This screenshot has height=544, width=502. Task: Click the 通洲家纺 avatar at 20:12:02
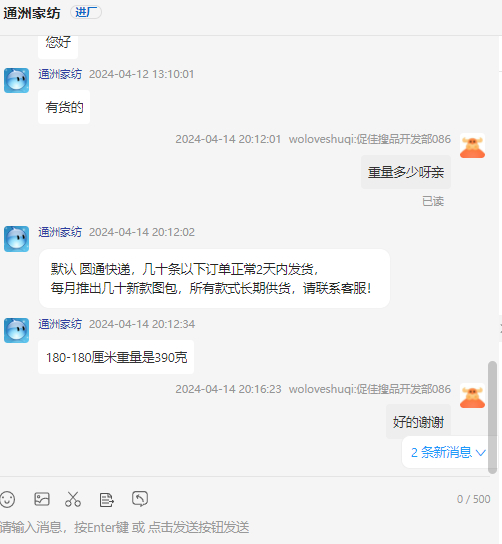[16, 239]
